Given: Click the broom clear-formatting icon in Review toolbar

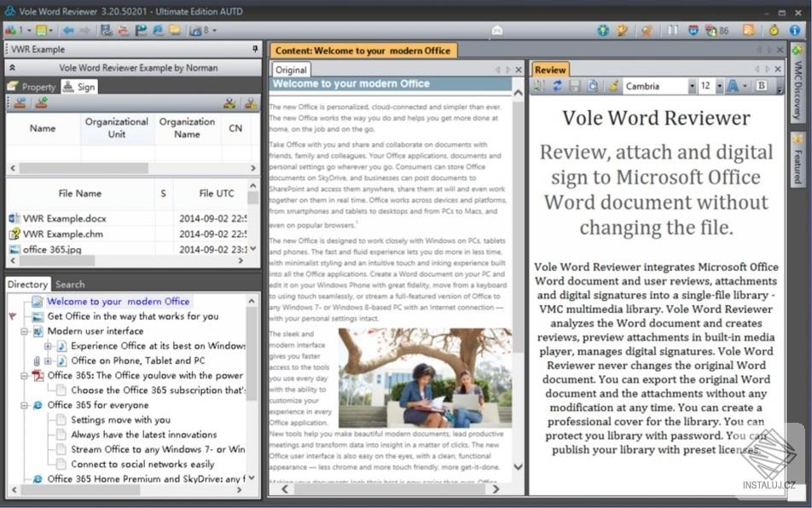Looking at the screenshot, I should pyautogui.click(x=613, y=86).
